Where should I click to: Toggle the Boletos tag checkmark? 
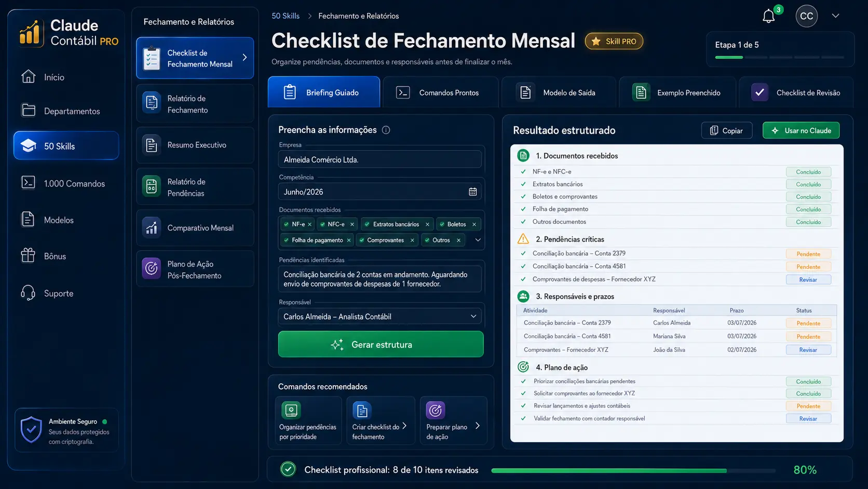[x=442, y=224]
